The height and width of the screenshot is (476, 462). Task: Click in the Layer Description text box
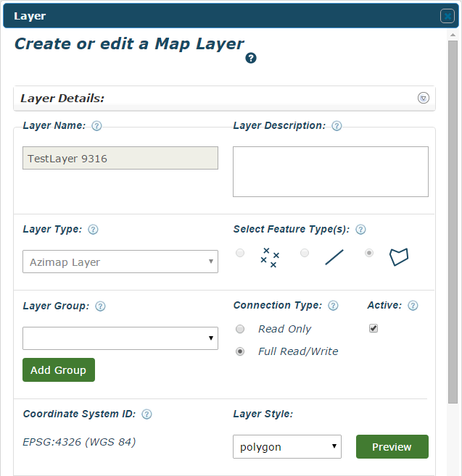(330, 172)
